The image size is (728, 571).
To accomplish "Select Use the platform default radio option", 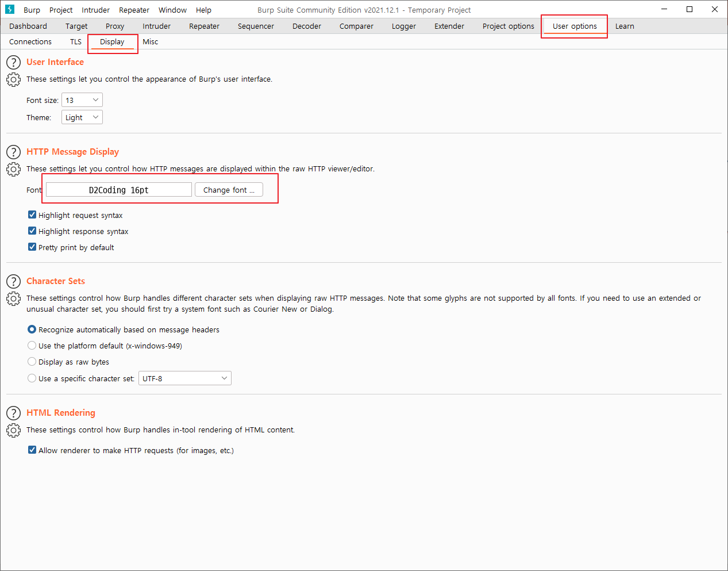I will point(32,346).
